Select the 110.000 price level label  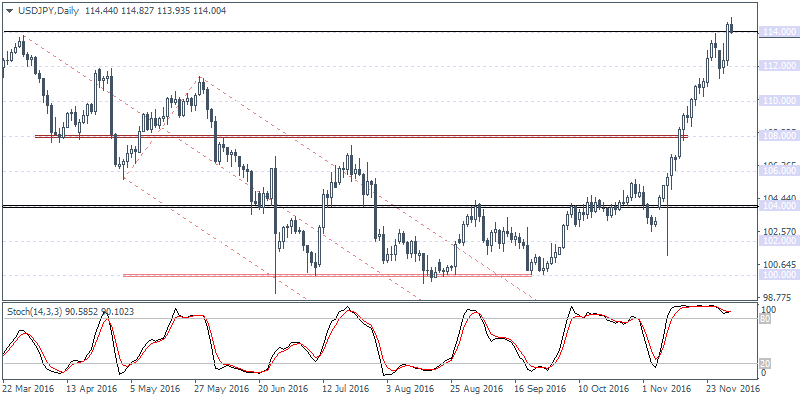pos(778,101)
